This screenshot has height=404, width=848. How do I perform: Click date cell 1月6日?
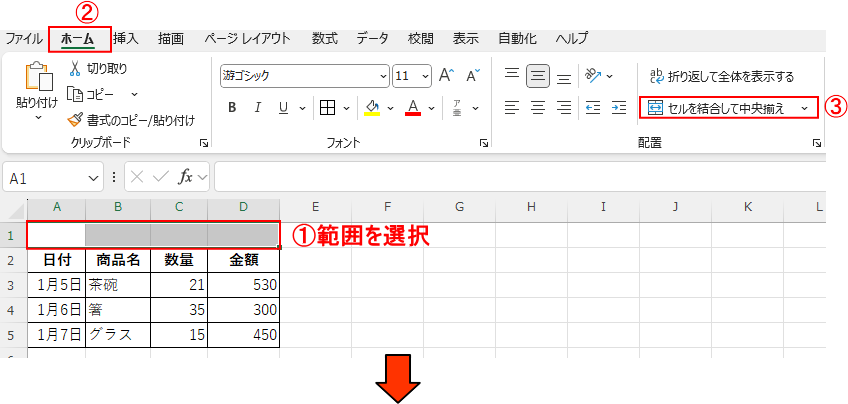pos(56,310)
